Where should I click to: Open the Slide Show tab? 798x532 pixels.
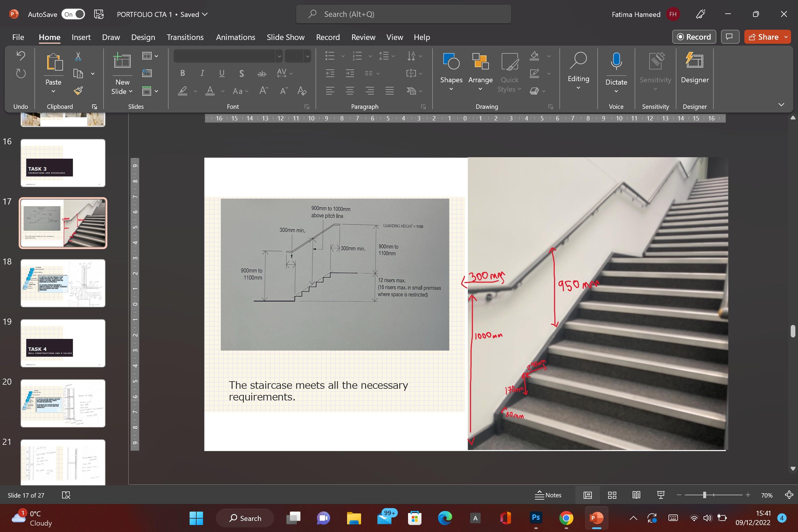285,37
